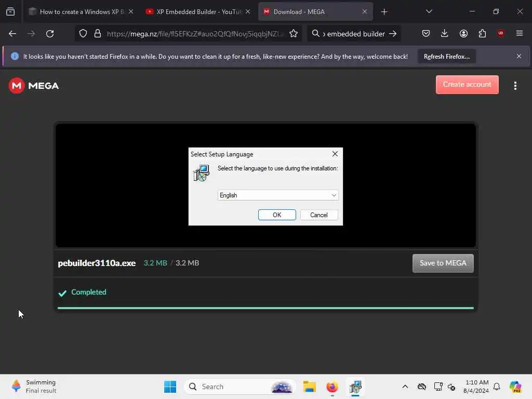
Task: Open the setup installer taskbar icon
Action: [x=355, y=387]
